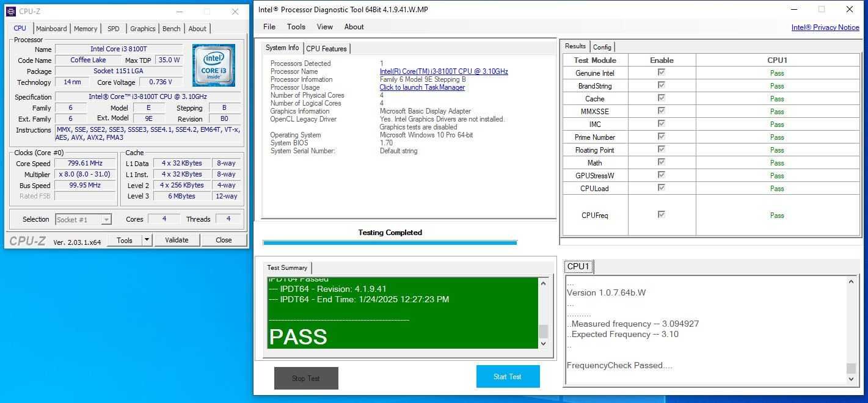Viewport: 868px width, 403px height.
Task: Click the CPU-Z window title icon
Action: pos(11,11)
